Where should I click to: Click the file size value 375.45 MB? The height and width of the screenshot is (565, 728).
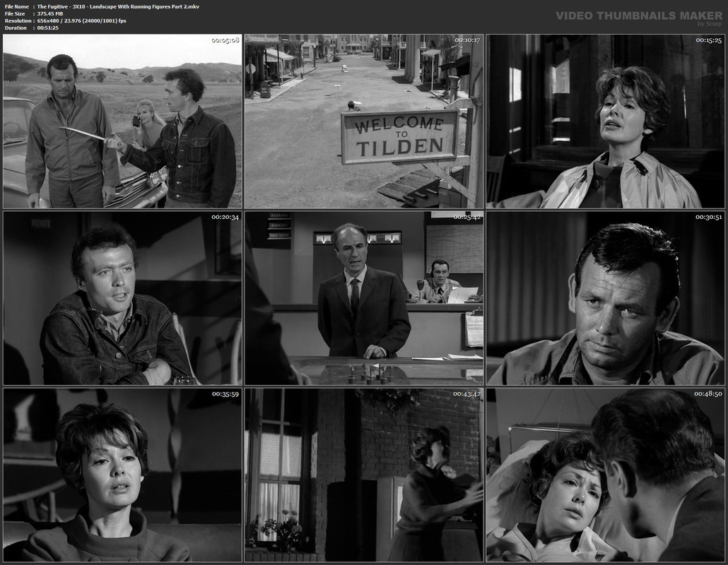pos(50,14)
